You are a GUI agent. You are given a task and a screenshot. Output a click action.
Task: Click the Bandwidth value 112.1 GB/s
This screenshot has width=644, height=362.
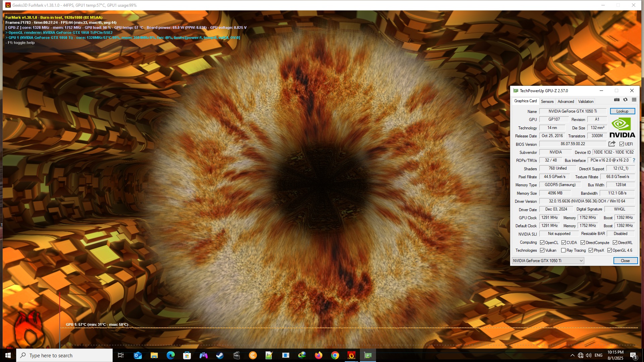(617, 193)
